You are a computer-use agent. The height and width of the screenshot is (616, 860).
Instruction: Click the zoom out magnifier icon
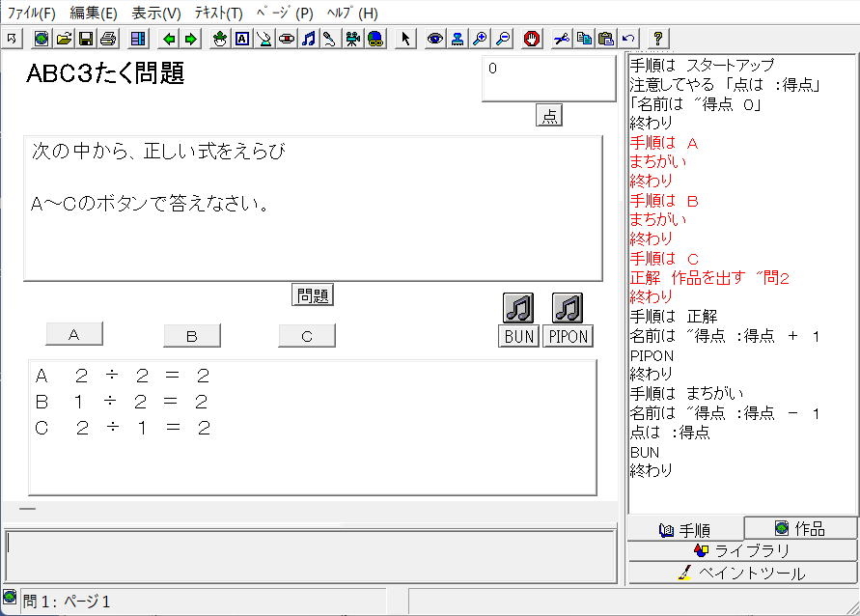click(503, 39)
